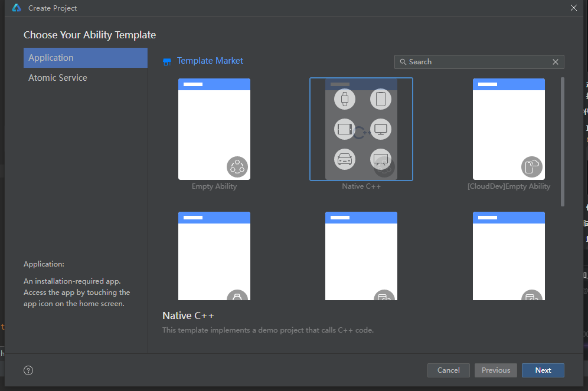Select the Application category
Viewport: 588px width, 391px height.
[x=86, y=58]
